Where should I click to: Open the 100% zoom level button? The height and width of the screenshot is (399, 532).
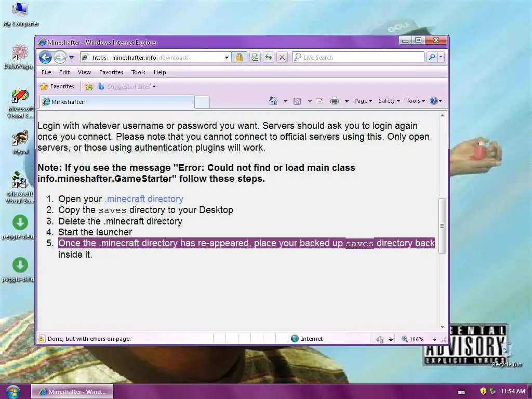point(413,339)
